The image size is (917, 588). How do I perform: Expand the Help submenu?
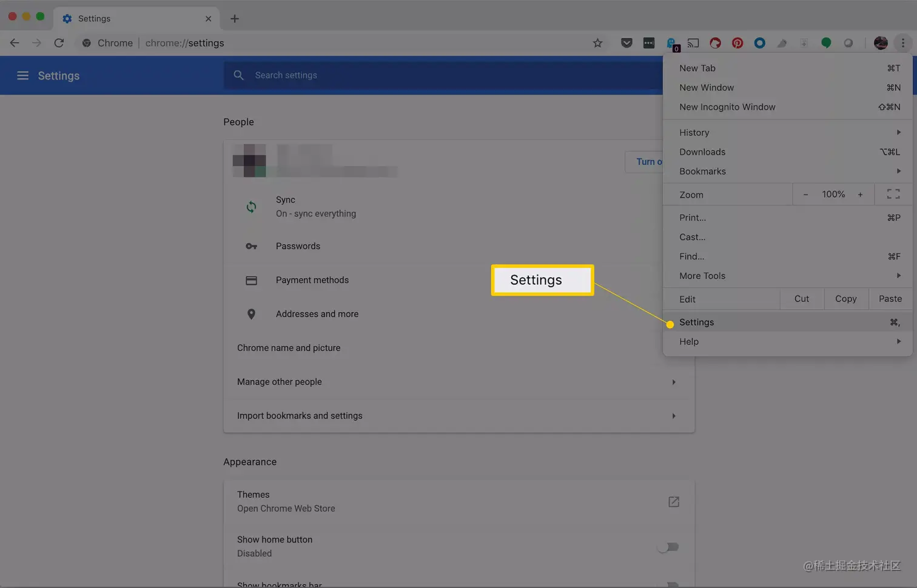[x=787, y=341]
